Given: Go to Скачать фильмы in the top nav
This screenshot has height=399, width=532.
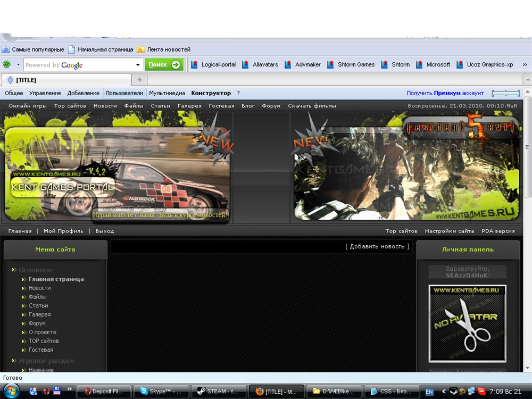Looking at the screenshot, I should 312,106.
